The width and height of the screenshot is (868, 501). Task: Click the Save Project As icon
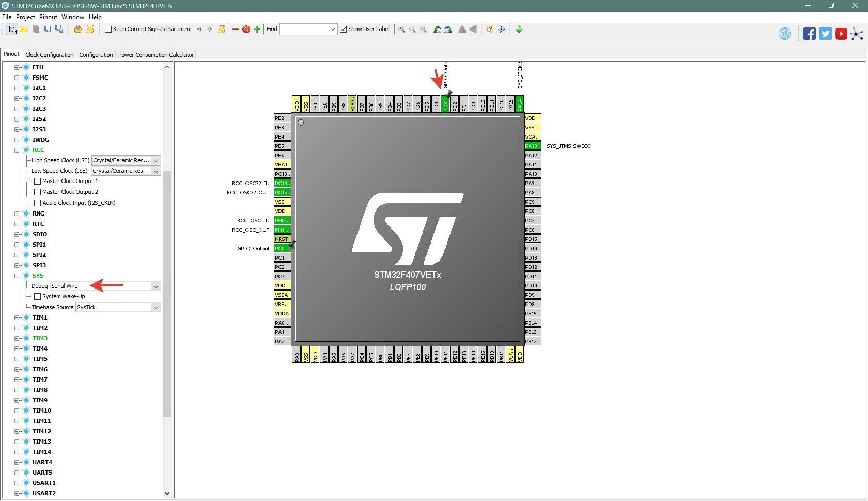click(59, 29)
